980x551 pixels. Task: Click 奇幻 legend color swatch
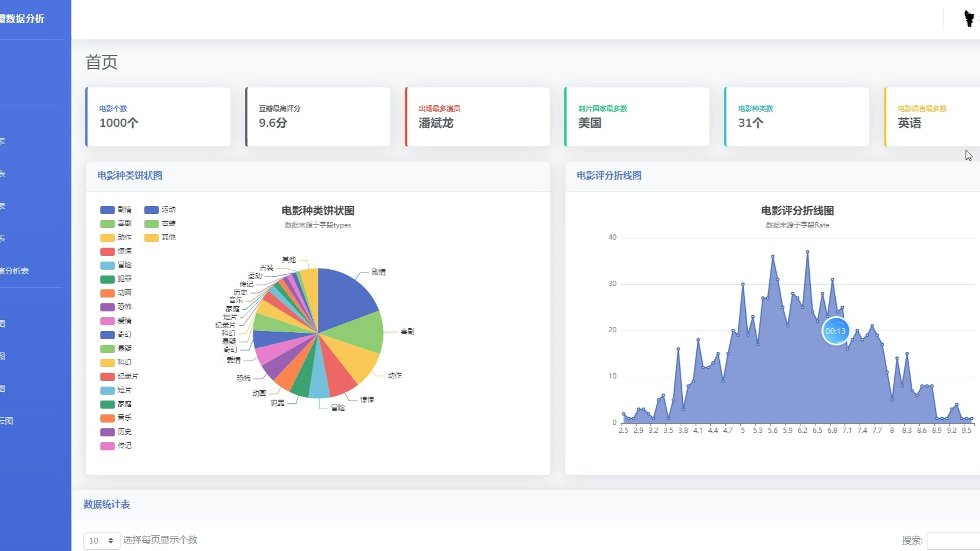click(x=107, y=335)
